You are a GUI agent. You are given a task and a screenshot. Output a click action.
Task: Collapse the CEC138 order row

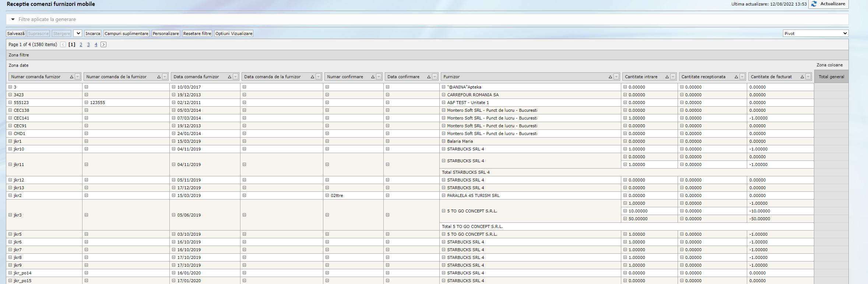(10, 110)
